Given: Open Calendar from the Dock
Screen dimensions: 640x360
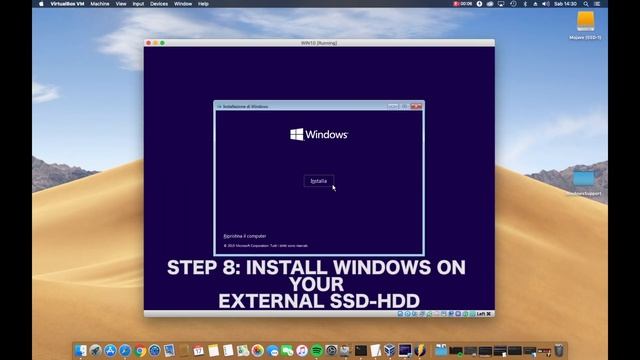Looking at the screenshot, I should click(x=198, y=351).
